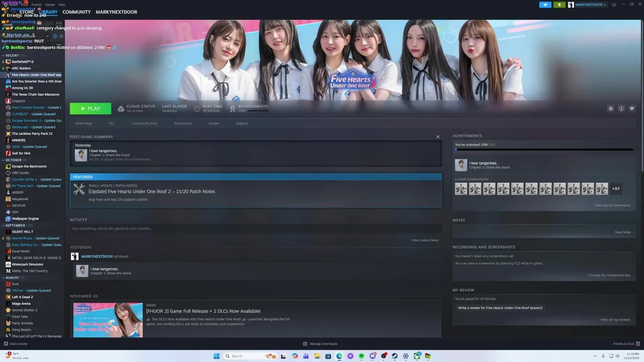
Task: Open the Steam taskbar icon
Action: 394,356
